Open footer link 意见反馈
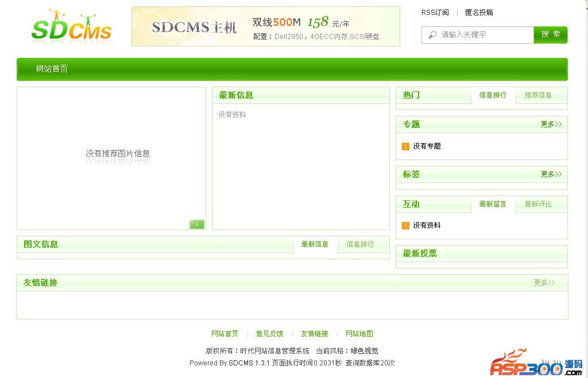 (x=269, y=334)
